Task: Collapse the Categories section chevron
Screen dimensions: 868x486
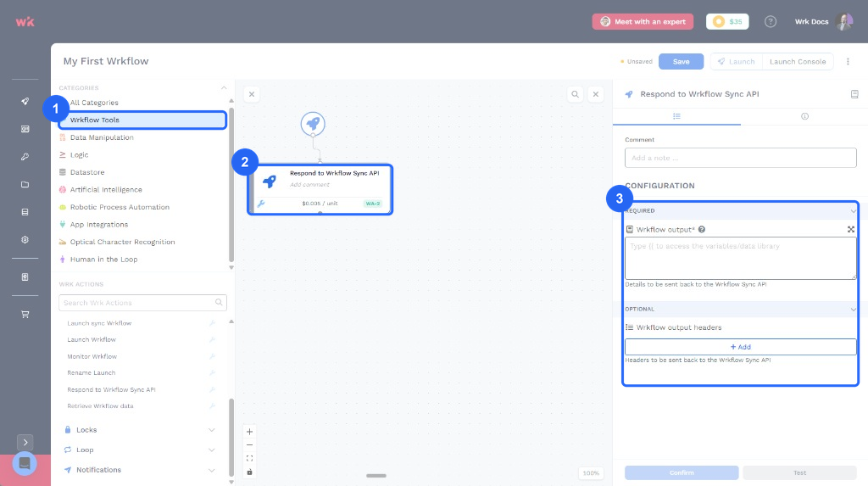Action: click(x=224, y=87)
